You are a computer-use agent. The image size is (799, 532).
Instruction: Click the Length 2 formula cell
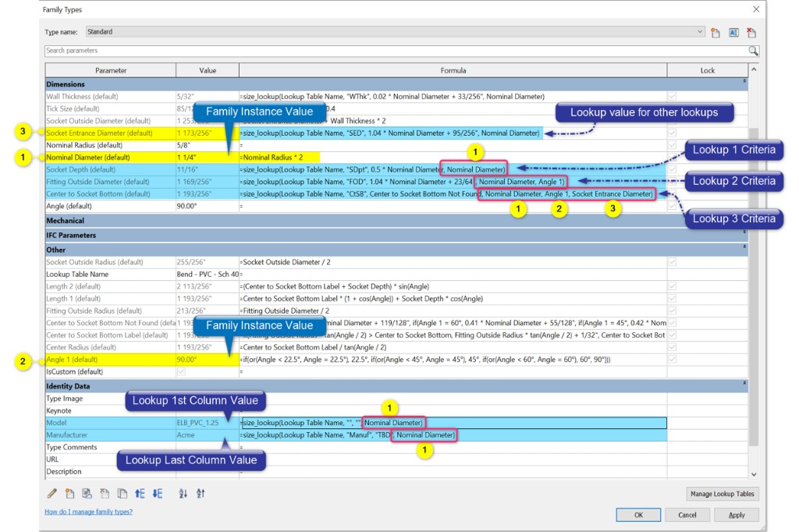(453, 286)
